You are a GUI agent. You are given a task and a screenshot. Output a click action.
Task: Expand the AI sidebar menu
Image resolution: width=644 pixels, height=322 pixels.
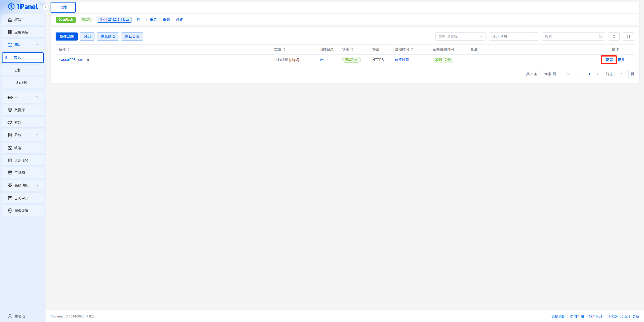23,97
